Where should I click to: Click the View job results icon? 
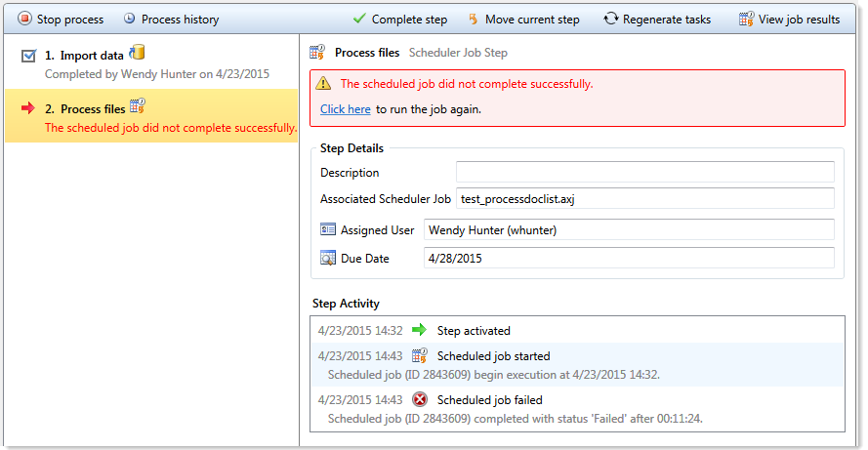[x=746, y=19]
